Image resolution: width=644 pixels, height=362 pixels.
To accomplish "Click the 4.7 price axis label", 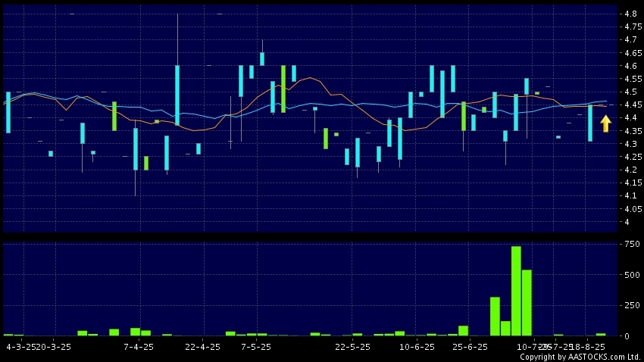I will pyautogui.click(x=630, y=40).
